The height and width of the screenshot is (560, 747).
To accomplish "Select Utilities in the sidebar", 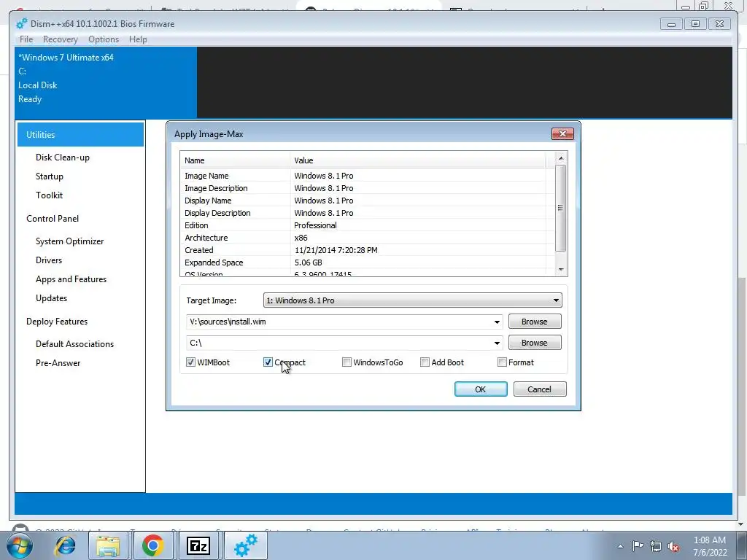I will (80, 135).
